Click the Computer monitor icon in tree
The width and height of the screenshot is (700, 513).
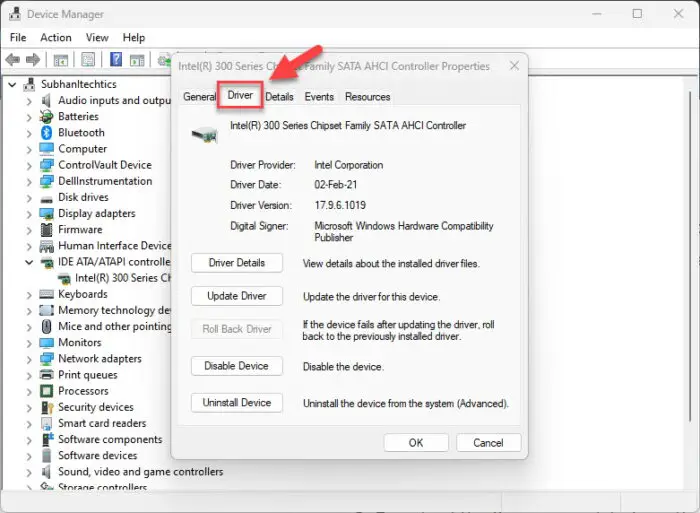click(x=46, y=149)
